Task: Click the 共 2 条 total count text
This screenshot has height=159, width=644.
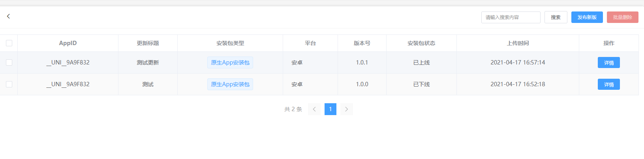Action: 293,109
